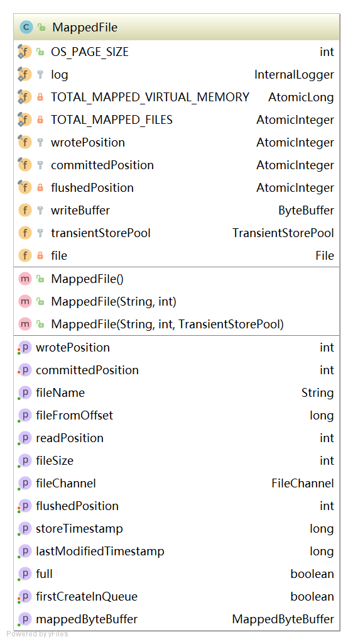Select the TOTAL_MAPPED_VIRTUAL_MEMORY field row
This screenshot has width=353, height=644.
(176, 97)
